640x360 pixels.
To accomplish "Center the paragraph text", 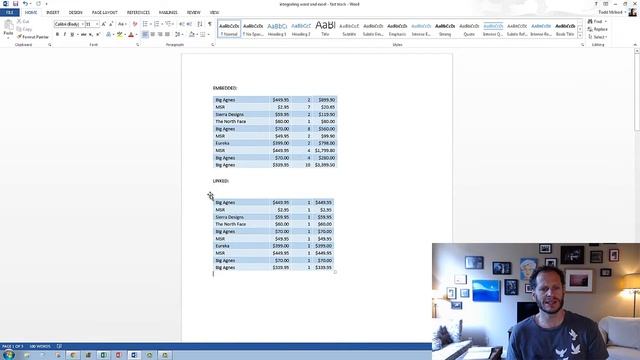I will click(153, 35).
